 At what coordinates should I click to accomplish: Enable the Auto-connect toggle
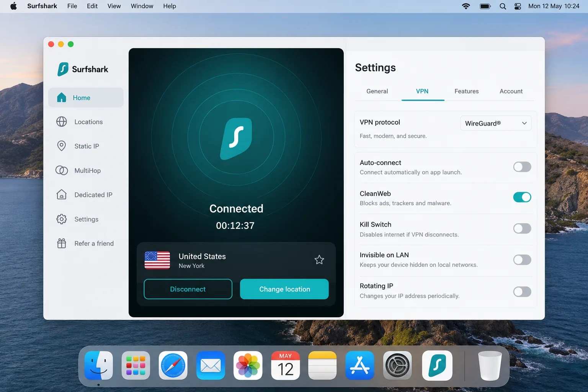click(x=522, y=167)
